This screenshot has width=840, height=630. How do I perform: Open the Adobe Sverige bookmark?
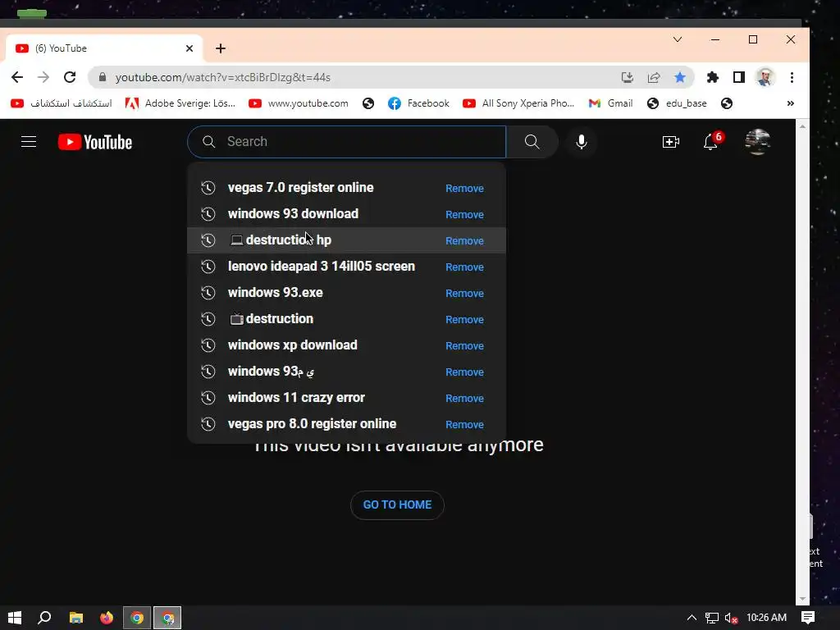[180, 103]
